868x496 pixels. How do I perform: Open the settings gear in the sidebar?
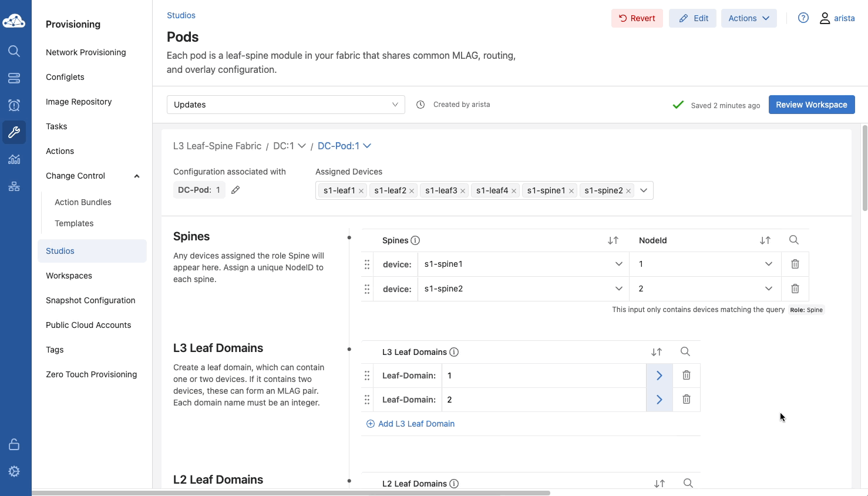click(x=14, y=471)
